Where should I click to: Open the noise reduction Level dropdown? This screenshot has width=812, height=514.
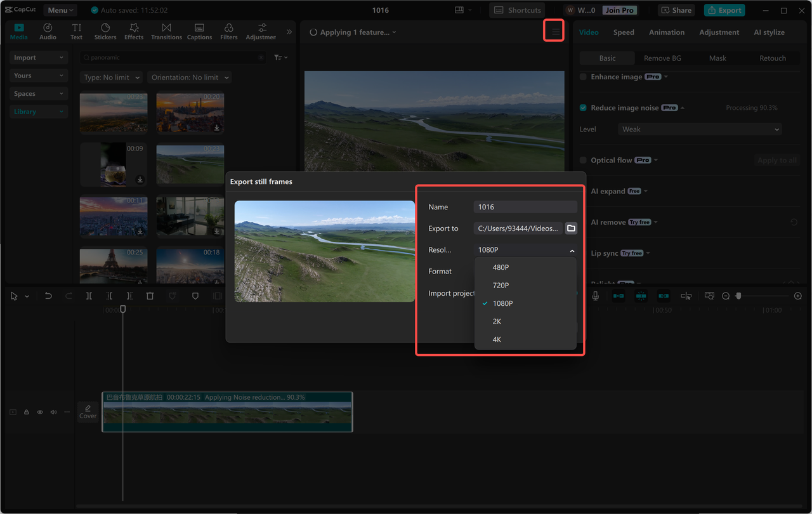tap(700, 129)
